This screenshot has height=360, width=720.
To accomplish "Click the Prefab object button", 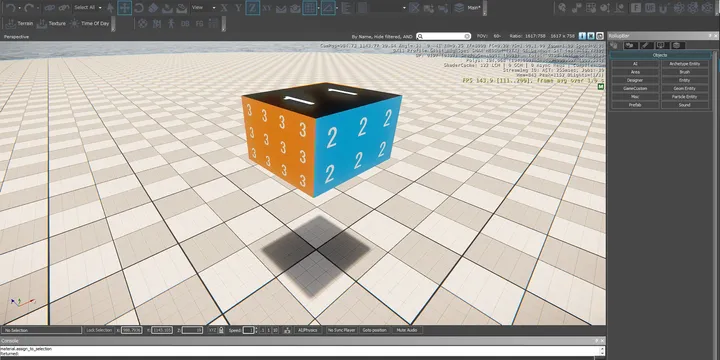I will 635,105.
